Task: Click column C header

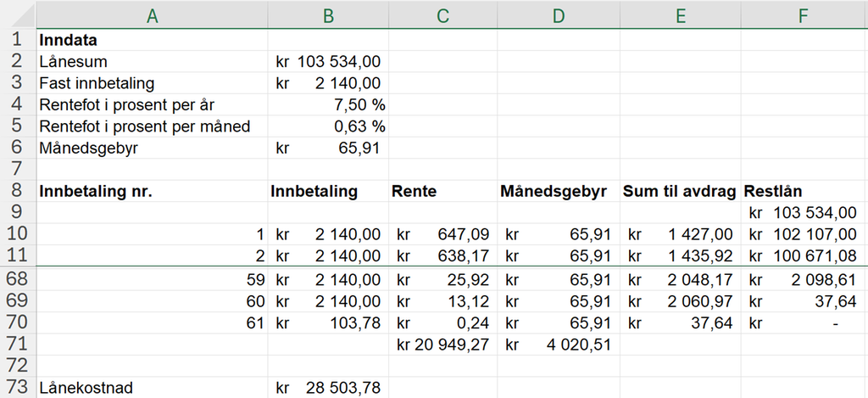Action: (442, 14)
